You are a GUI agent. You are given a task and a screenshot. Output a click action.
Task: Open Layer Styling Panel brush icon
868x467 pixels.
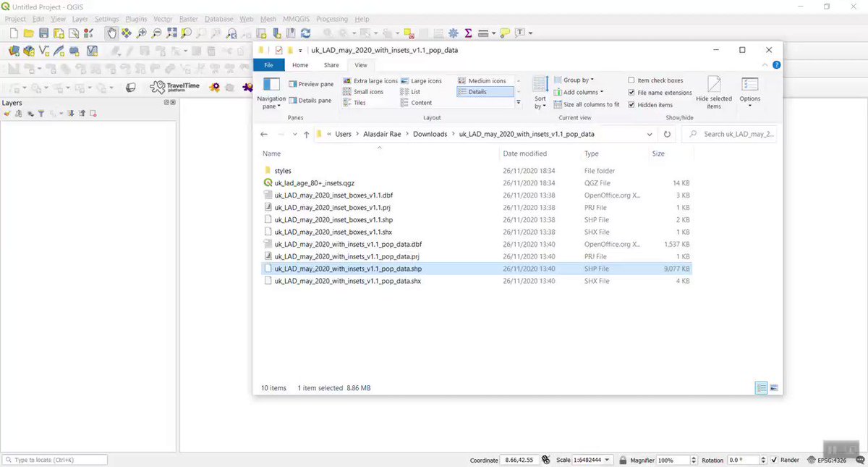(x=7, y=114)
